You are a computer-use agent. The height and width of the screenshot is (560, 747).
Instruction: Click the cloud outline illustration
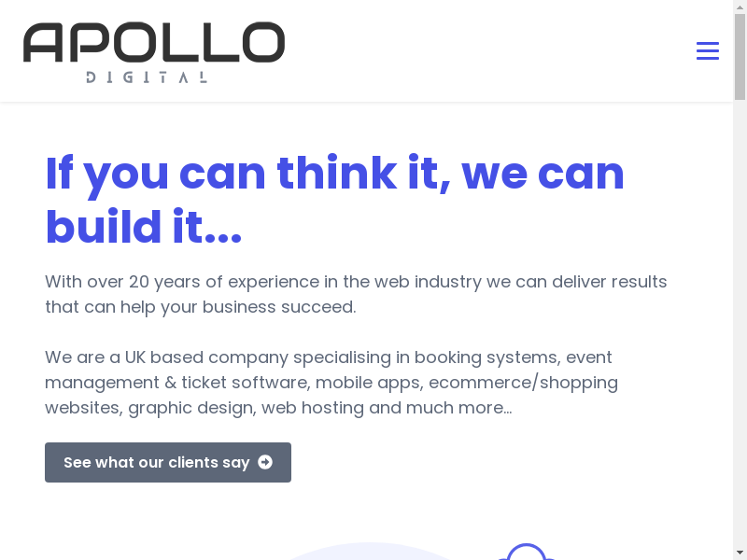click(x=526, y=552)
